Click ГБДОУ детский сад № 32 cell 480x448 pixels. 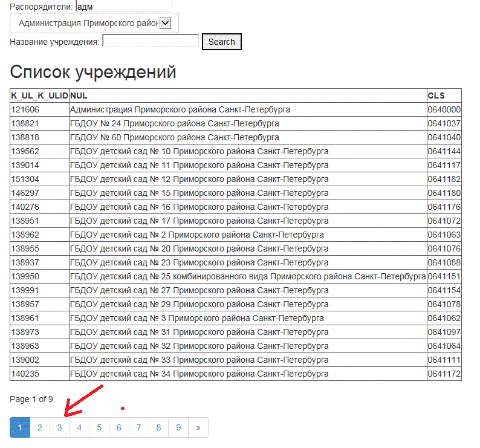pyautogui.click(x=248, y=346)
